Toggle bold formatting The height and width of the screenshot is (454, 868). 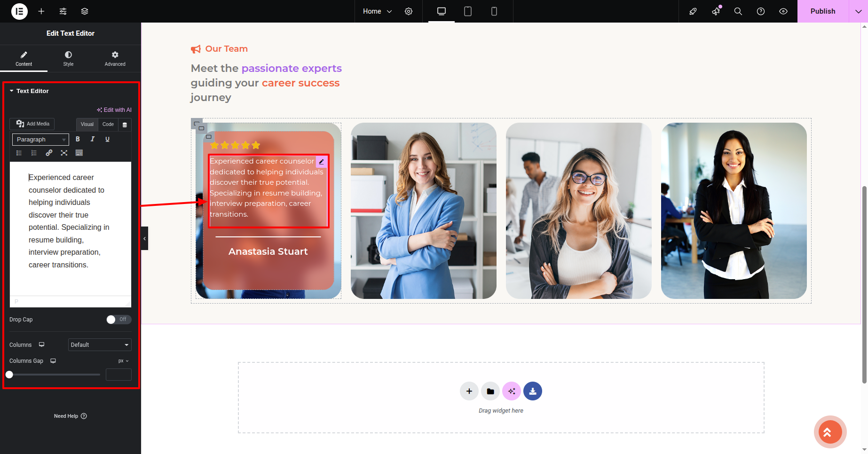[x=78, y=139]
